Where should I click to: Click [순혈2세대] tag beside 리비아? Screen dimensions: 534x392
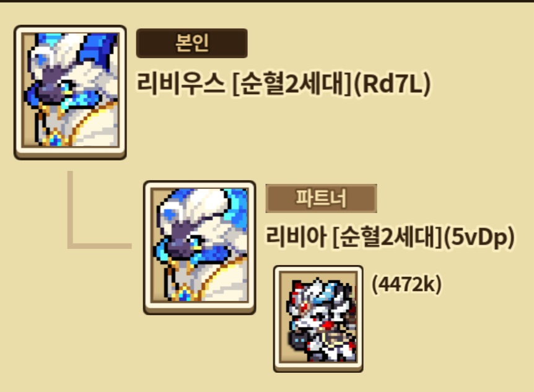click(x=388, y=237)
